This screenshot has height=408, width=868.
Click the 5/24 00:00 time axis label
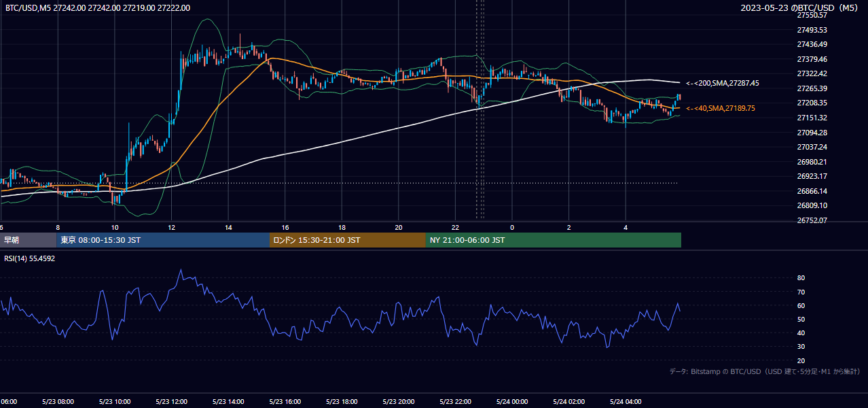(x=512, y=402)
